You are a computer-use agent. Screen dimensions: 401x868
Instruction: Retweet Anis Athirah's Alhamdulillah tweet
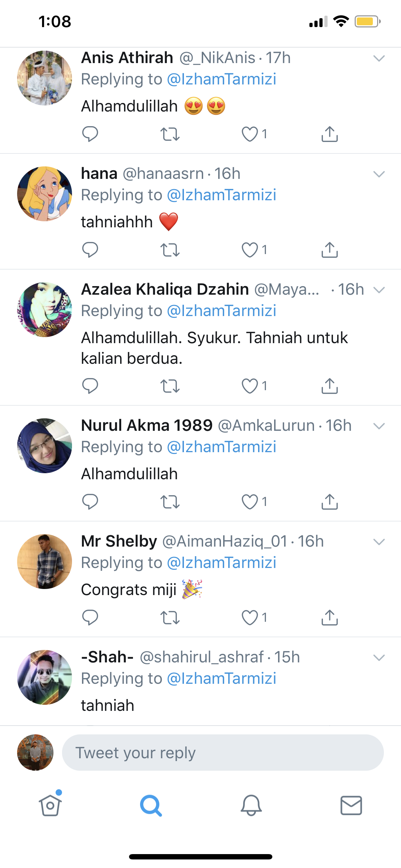170,134
